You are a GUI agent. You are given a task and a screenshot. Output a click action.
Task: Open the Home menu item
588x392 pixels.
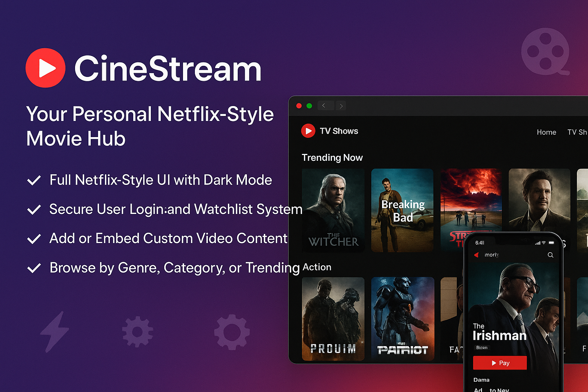[x=547, y=132]
